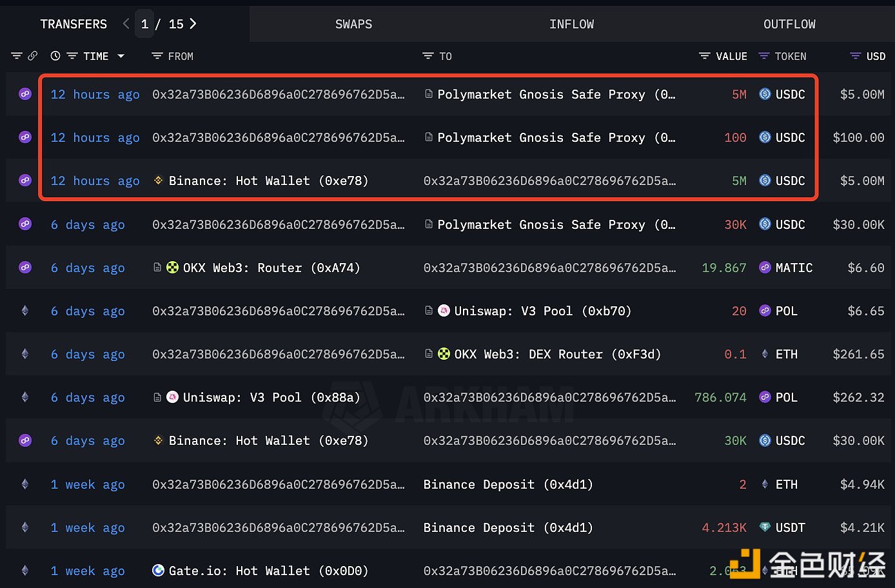Open Binance Deposit (0x4d1) on USDT row
Viewport: 895px width, 588px height.
click(x=508, y=527)
